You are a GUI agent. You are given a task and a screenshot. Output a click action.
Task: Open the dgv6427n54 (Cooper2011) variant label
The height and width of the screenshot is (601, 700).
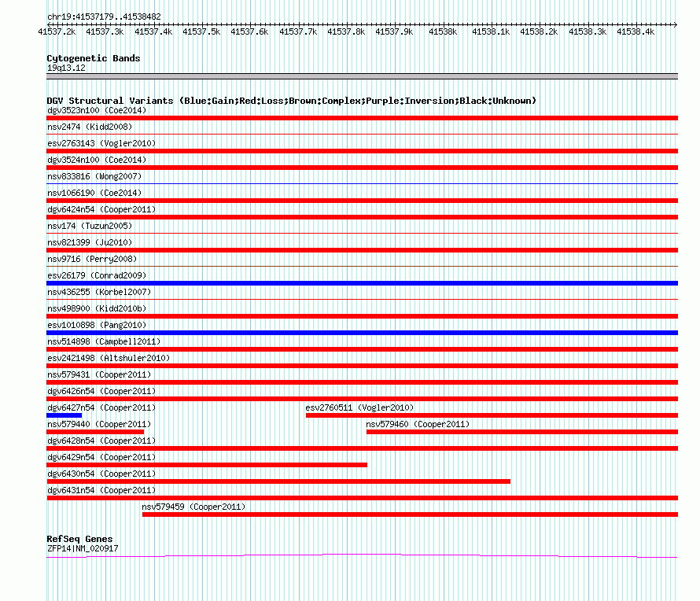tap(101, 407)
